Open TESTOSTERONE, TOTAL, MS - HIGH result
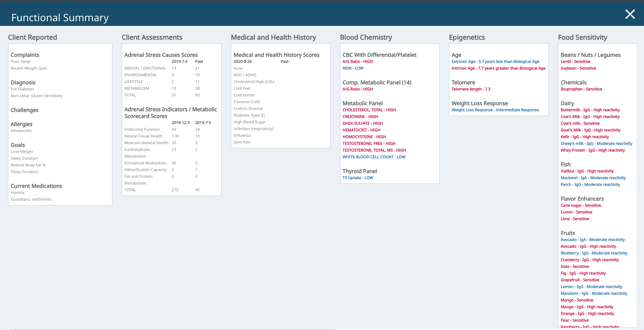The image size is (644, 330). (x=374, y=150)
